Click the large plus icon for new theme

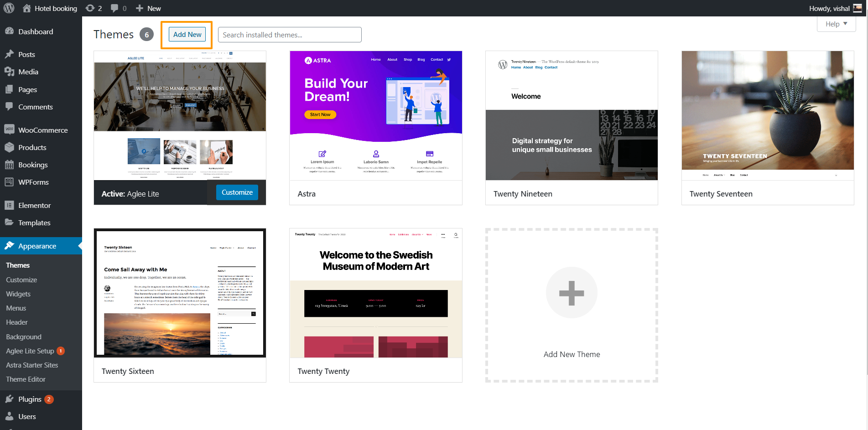[x=572, y=293]
